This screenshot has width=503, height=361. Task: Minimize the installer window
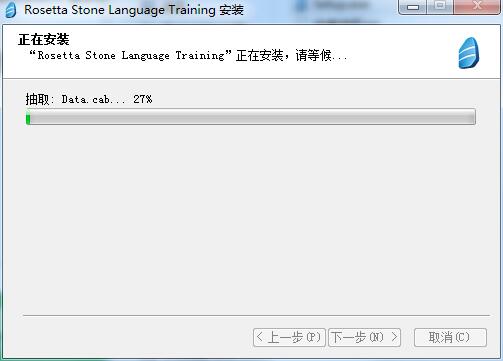[x=413, y=7]
